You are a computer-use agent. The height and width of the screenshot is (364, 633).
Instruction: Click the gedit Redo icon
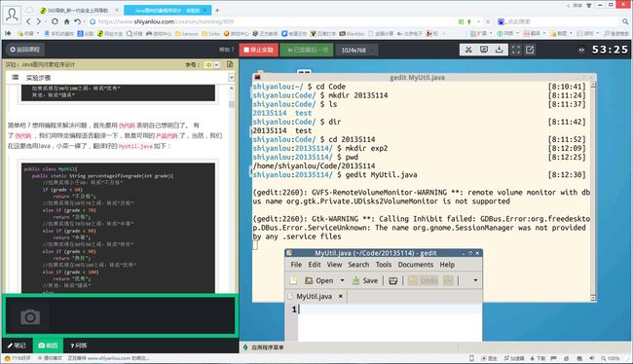click(x=448, y=280)
